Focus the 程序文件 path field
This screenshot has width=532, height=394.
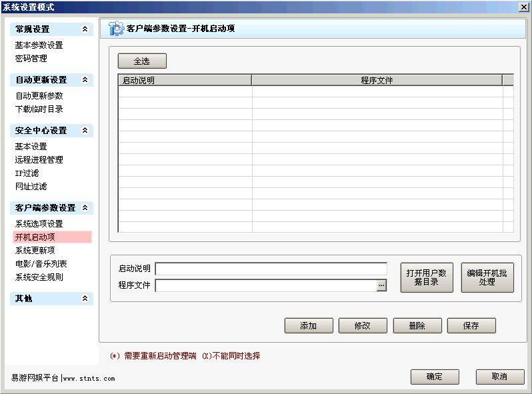click(x=266, y=285)
